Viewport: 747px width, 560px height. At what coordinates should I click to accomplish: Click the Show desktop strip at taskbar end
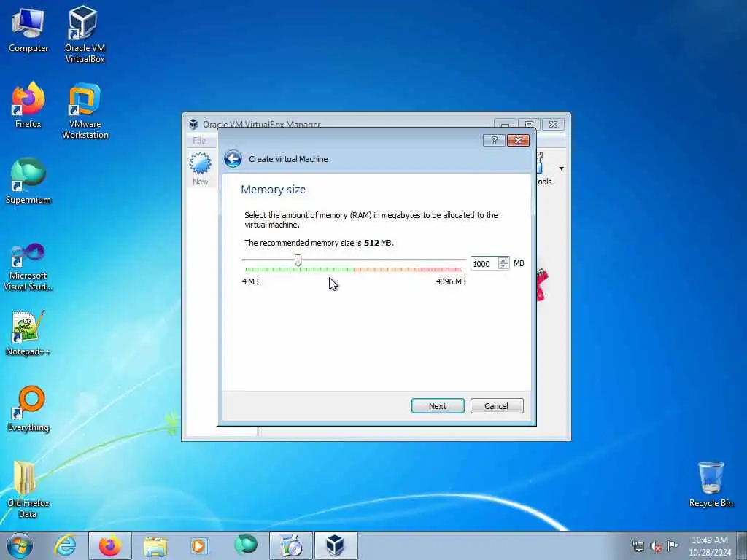tap(742, 545)
